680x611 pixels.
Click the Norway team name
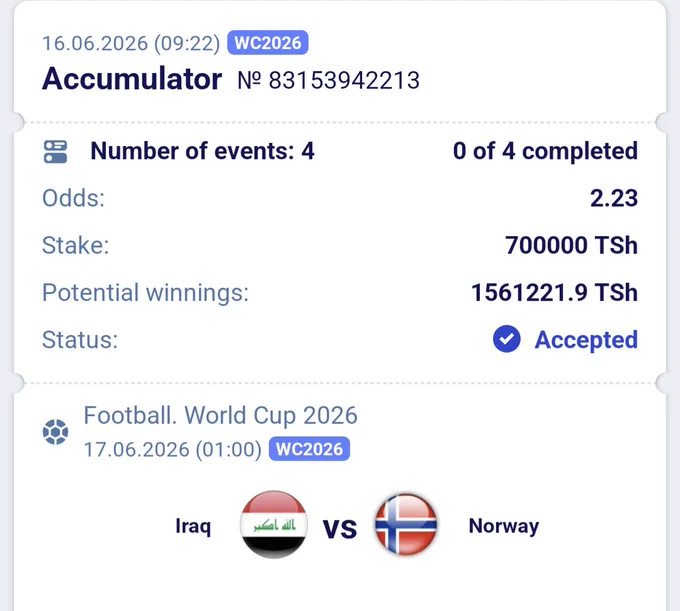(504, 526)
